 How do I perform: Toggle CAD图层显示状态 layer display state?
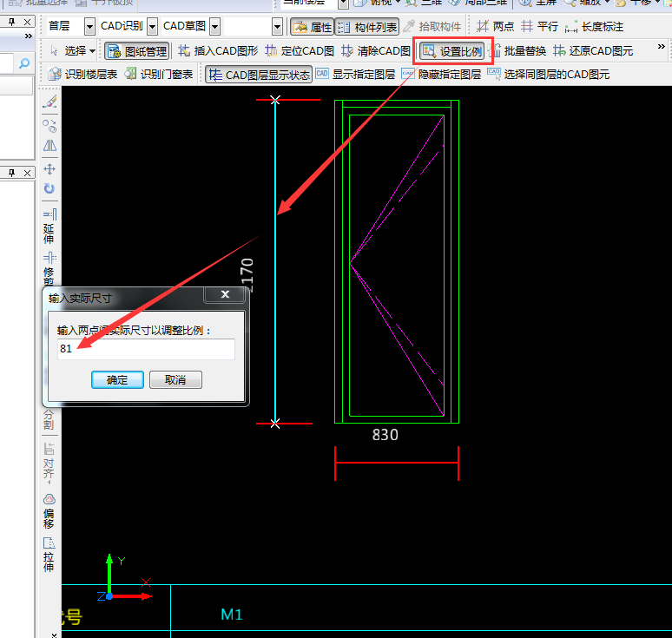tap(259, 75)
